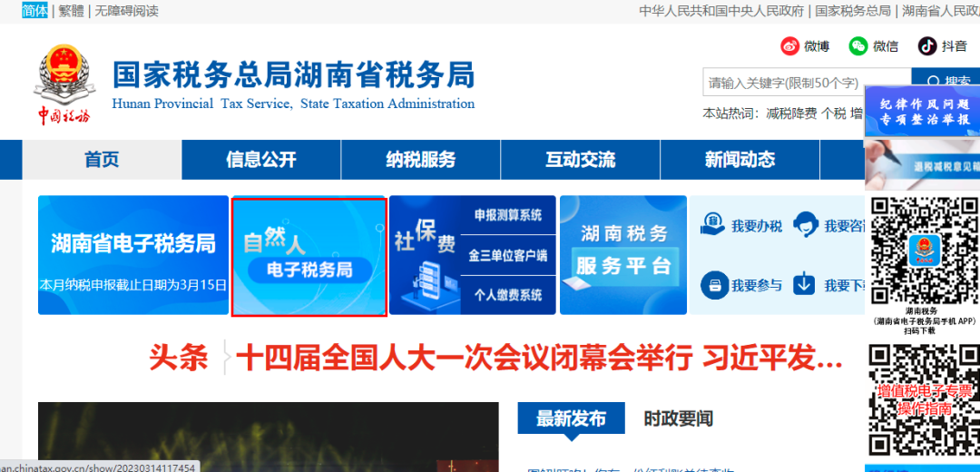Focus the keyword search input field

(x=807, y=82)
